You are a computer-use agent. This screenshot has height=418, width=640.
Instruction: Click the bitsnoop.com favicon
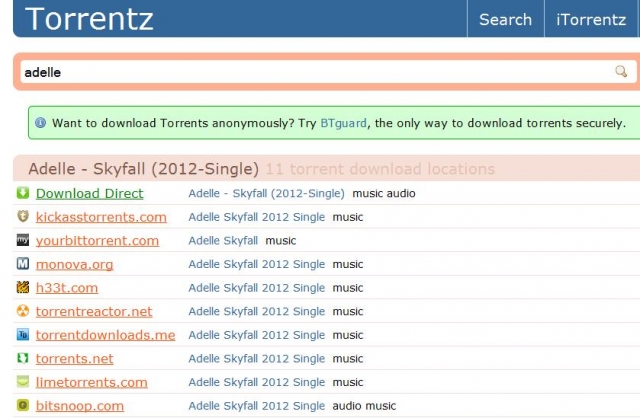pyautogui.click(x=23, y=405)
